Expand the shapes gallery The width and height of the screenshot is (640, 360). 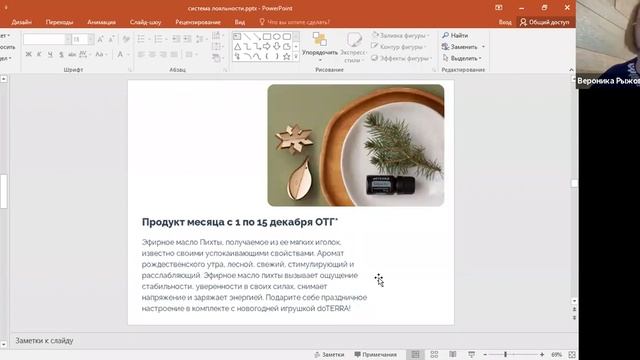(x=296, y=57)
